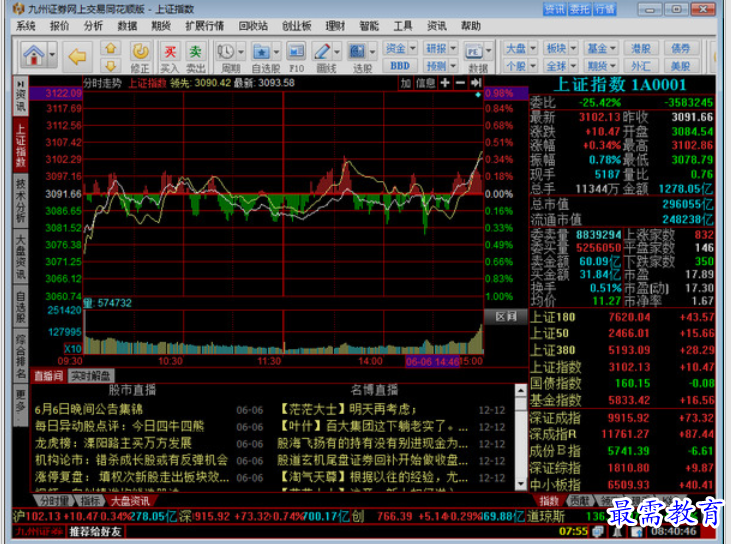Click the BBD toolbar button
The image size is (731, 544).
(400, 66)
